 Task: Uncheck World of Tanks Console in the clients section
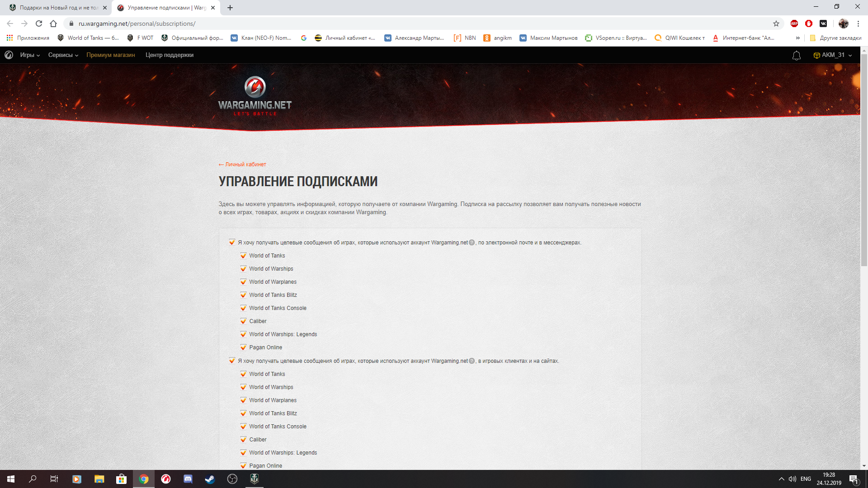coord(243,427)
